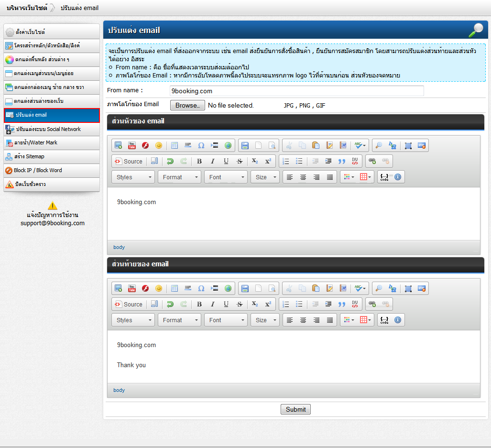This screenshot has height=448, width=491.
Task: Toggle Superscript in header editor
Action: (x=268, y=161)
